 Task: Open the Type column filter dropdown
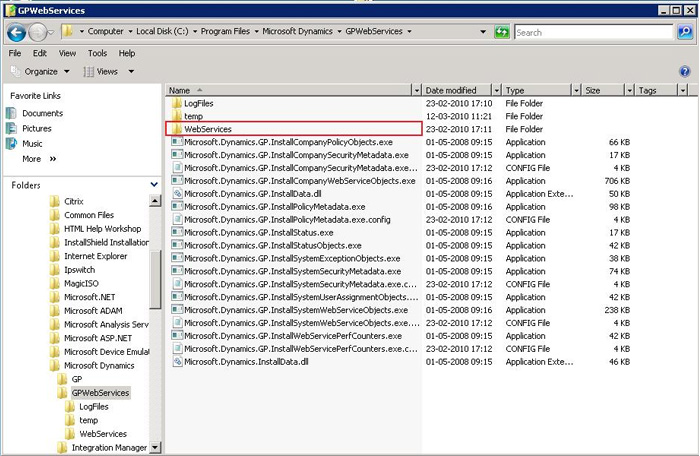(x=576, y=90)
